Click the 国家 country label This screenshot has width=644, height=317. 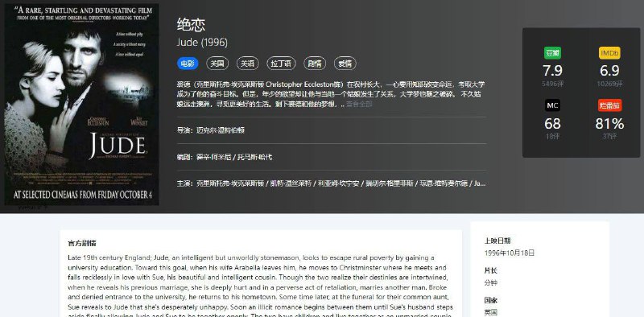click(x=491, y=301)
